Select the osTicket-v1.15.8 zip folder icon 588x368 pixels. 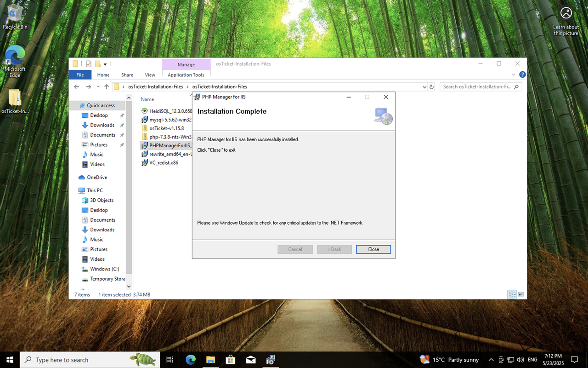[x=144, y=128]
